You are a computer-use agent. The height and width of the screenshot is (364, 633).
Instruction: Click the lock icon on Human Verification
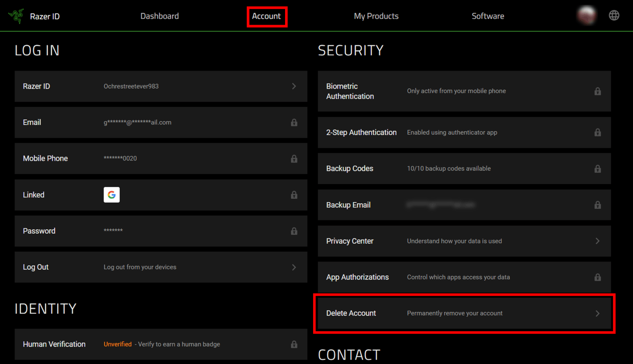click(x=294, y=344)
